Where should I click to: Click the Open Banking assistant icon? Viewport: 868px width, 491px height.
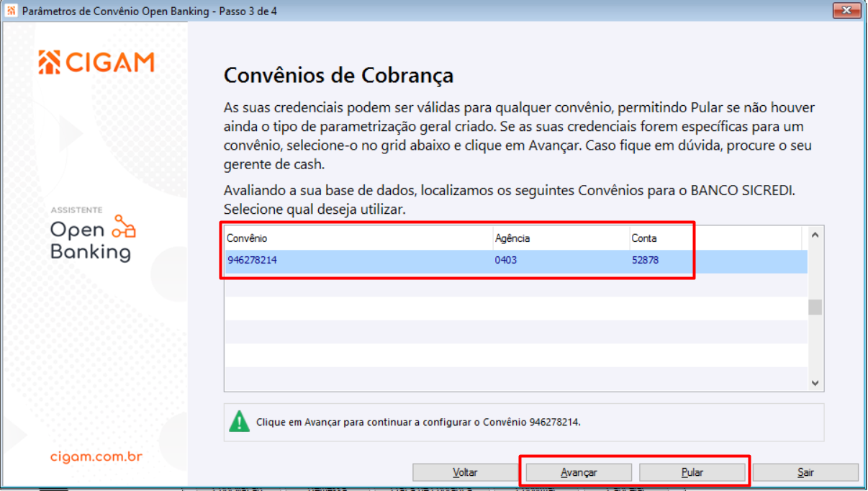coord(125,228)
